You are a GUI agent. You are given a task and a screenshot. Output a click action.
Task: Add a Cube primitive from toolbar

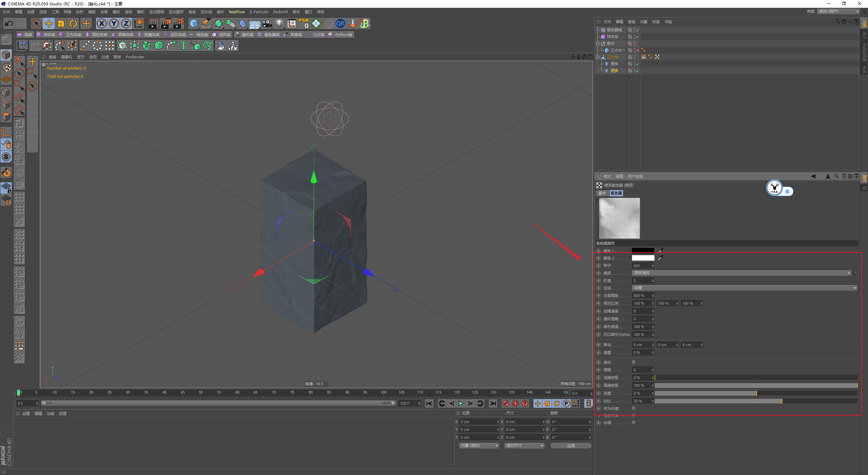(194, 23)
